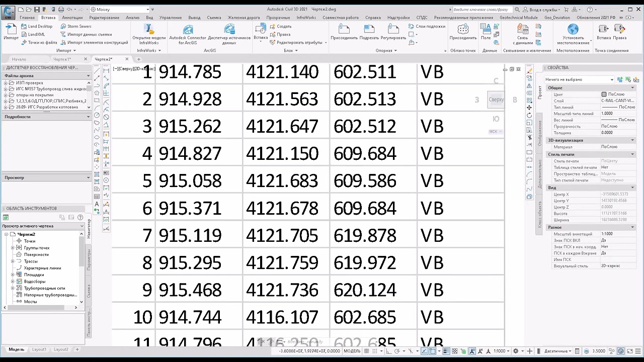Click Присоединить in the Опорная panel

point(344,32)
